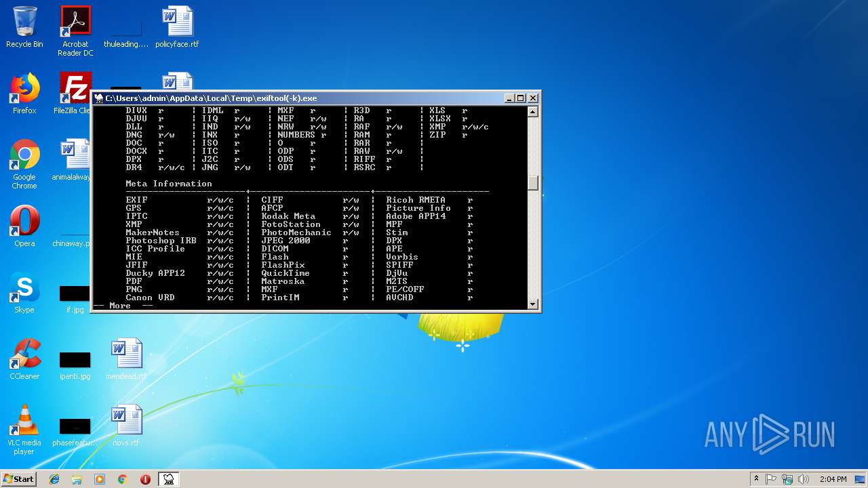Select the ipanti.jpg desktop file
This screenshot has width=868, height=488.
[75, 366]
